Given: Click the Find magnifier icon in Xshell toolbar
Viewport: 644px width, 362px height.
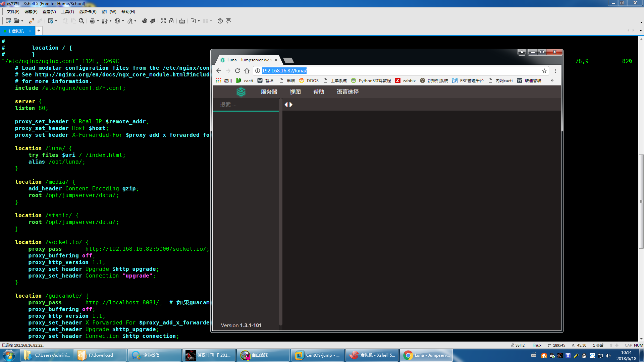Looking at the screenshot, I should pos(82,21).
